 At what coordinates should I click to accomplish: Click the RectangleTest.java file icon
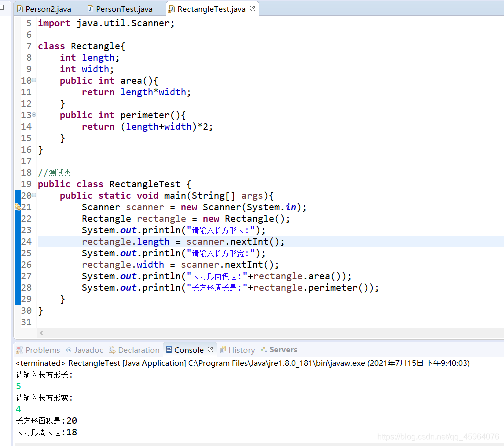tap(172, 9)
